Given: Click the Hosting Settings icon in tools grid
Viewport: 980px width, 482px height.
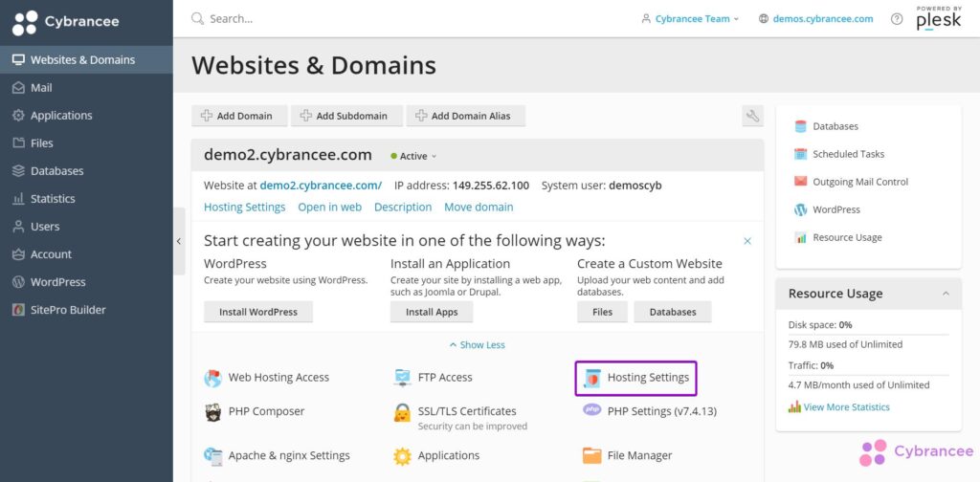Looking at the screenshot, I should tap(591, 378).
